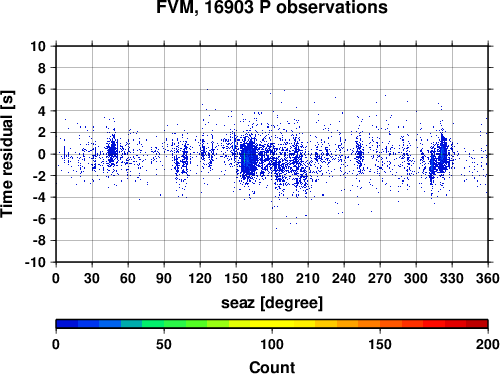Click the 100 label under the colorbar
500x374 pixels.
click(272, 344)
